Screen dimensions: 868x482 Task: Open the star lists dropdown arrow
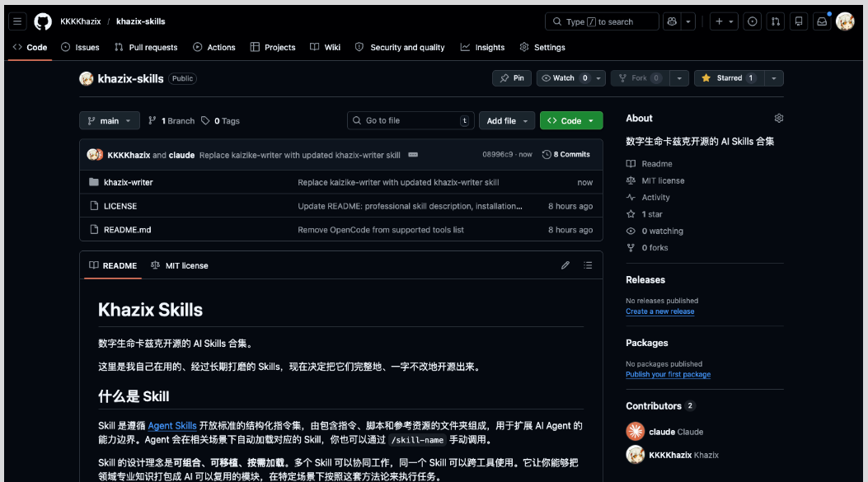pos(774,78)
